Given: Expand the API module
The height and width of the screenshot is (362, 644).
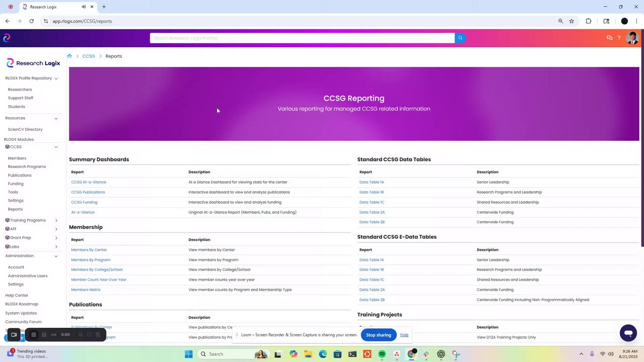Looking at the screenshot, I should (x=56, y=229).
